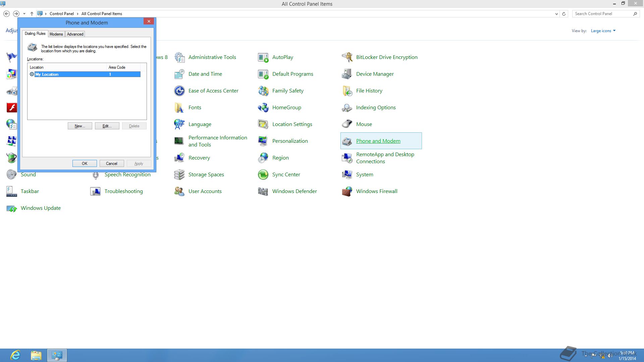Open Sync Center icon
The image size is (644, 362).
263,175
